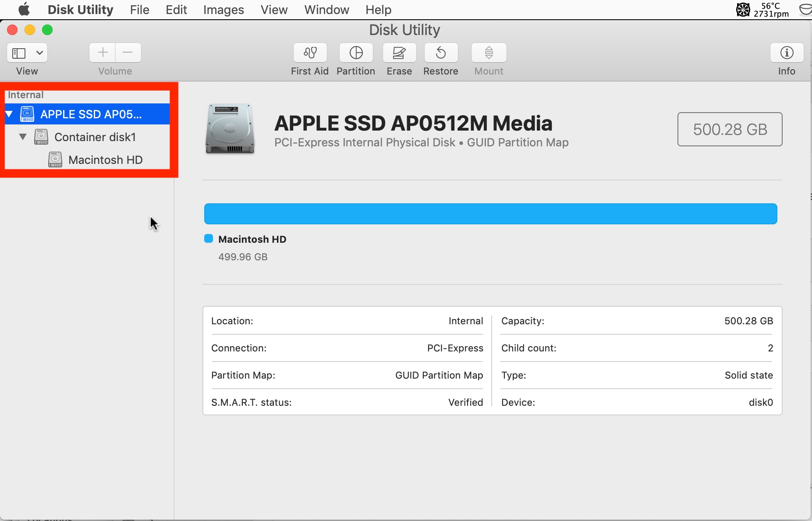
Task: Open the View sidebar options dropdown
Action: coord(39,53)
